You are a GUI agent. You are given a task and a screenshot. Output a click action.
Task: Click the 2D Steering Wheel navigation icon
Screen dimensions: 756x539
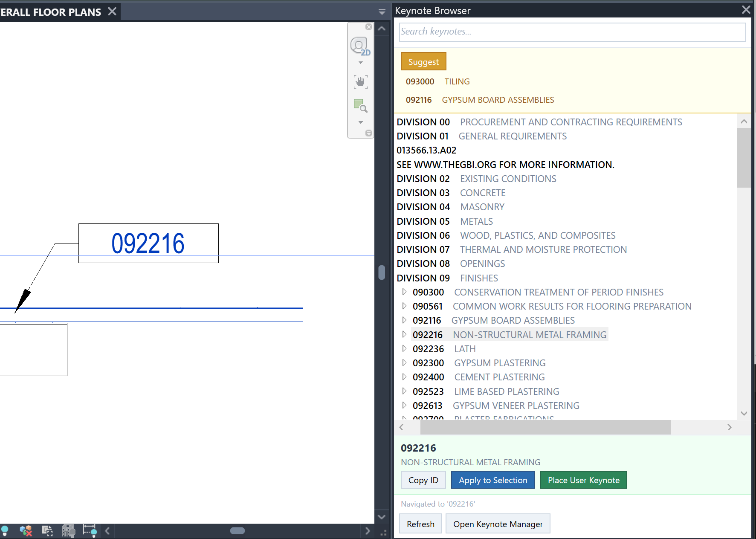click(359, 45)
